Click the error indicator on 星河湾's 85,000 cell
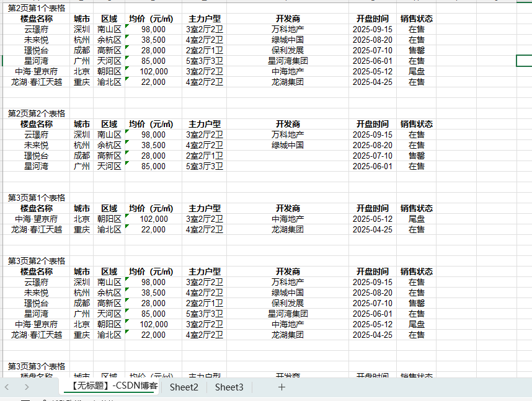The image size is (532, 401). point(128,58)
